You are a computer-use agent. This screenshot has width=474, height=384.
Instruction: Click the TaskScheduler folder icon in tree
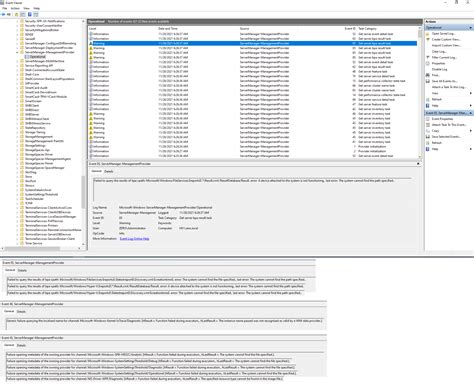tap(22, 199)
